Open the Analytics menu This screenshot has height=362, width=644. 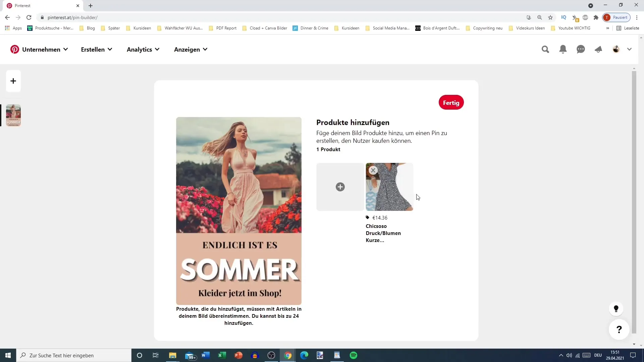coord(143,50)
